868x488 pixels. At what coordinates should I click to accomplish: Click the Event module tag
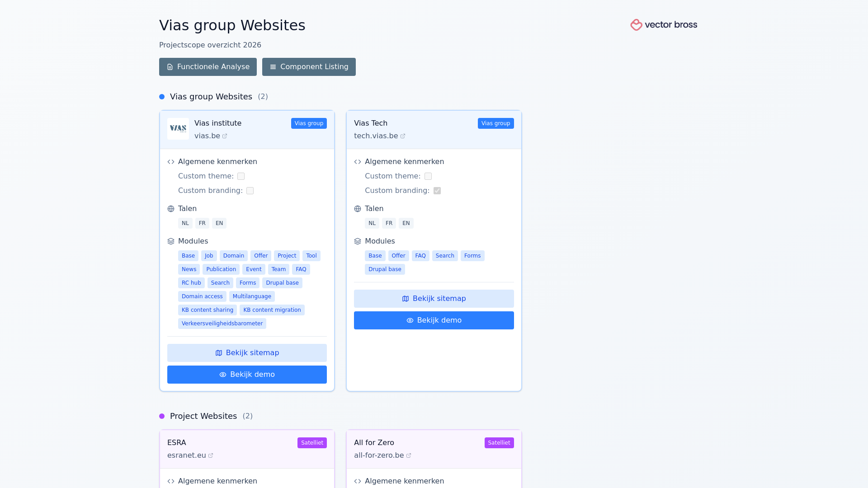254,269
